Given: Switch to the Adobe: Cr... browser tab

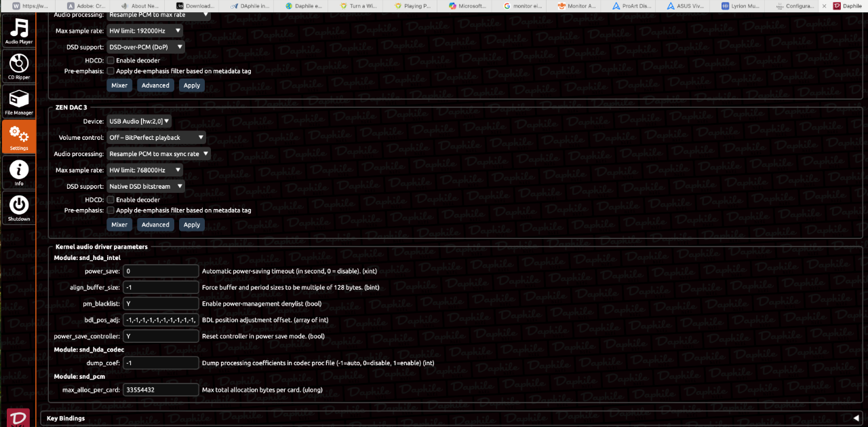Looking at the screenshot, I should click(x=85, y=5).
